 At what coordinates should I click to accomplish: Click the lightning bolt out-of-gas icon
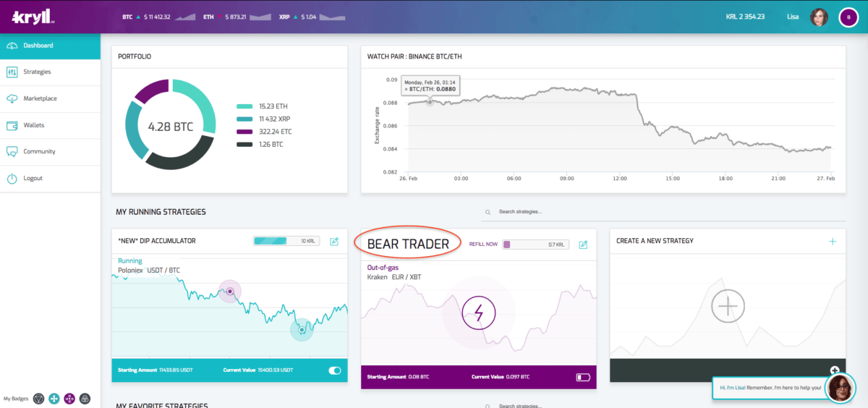point(478,313)
